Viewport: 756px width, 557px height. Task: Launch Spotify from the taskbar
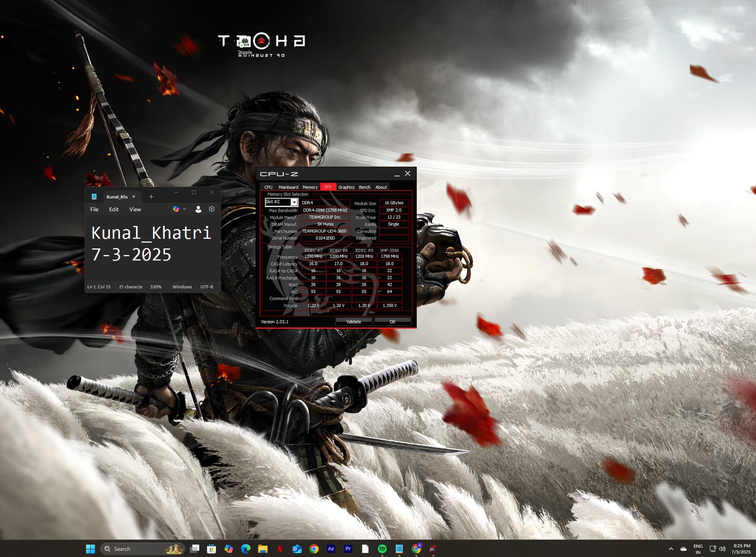(x=382, y=549)
